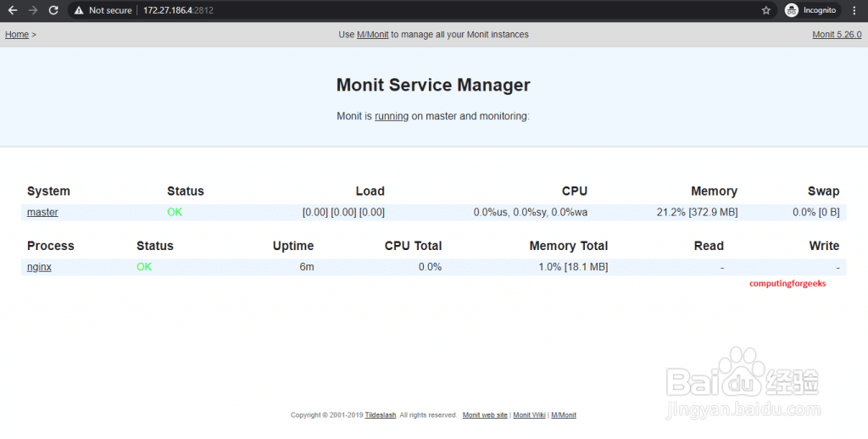
Task: Click the green OK status for master
Action: 175,213
